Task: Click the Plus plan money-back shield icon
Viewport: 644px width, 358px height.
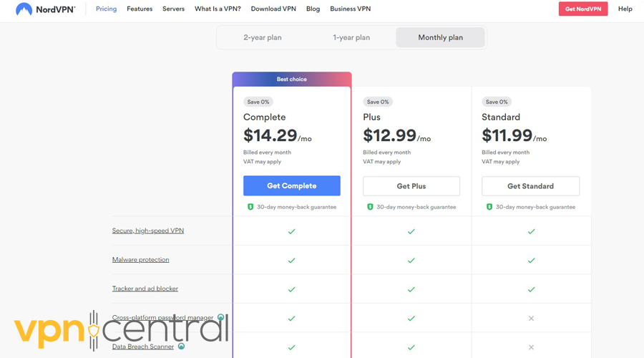Action: click(x=370, y=207)
